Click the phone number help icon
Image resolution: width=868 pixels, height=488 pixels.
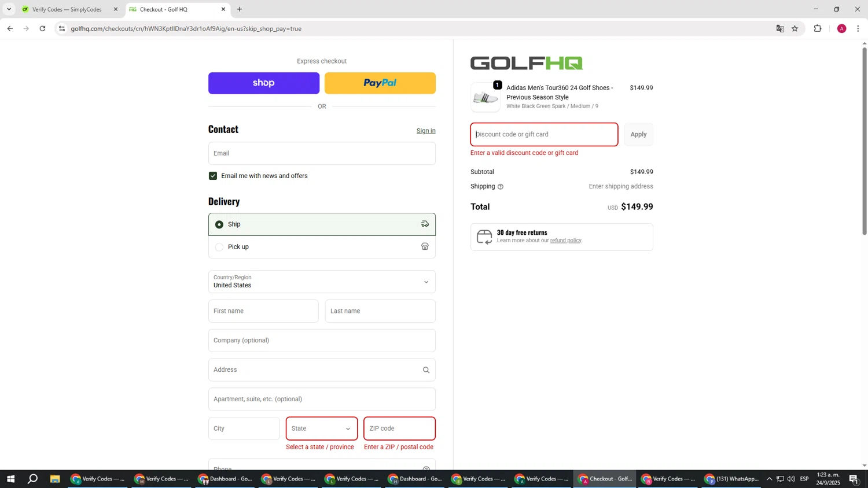point(426,469)
